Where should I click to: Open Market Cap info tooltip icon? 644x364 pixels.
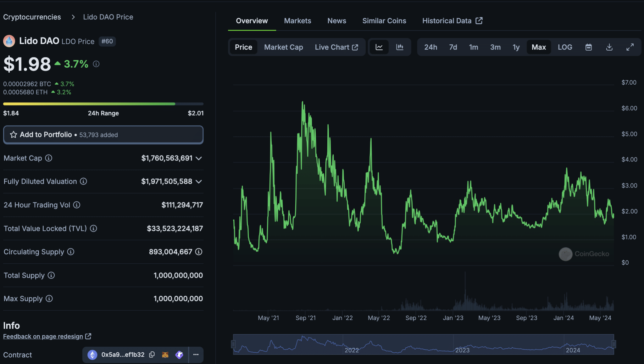coord(49,158)
